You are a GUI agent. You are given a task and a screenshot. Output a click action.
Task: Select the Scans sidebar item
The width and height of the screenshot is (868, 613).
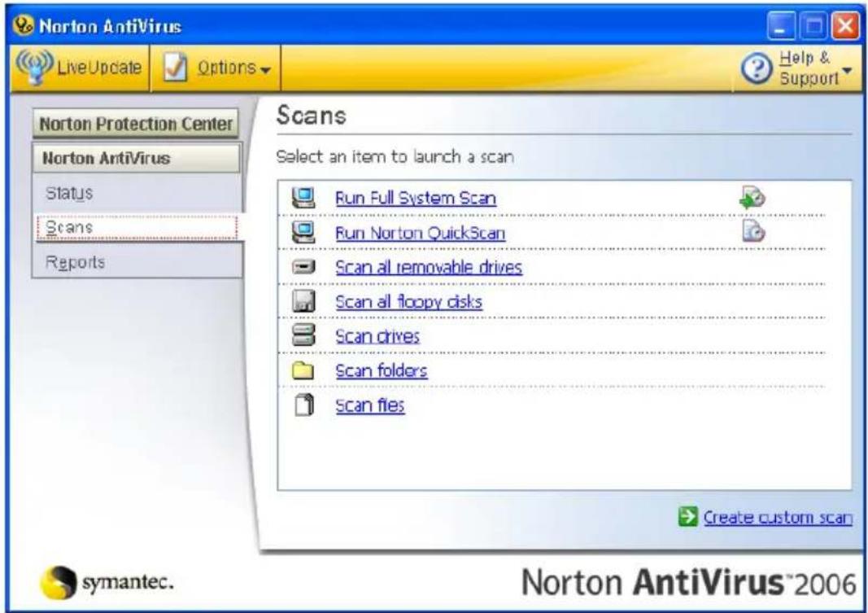click(x=137, y=228)
